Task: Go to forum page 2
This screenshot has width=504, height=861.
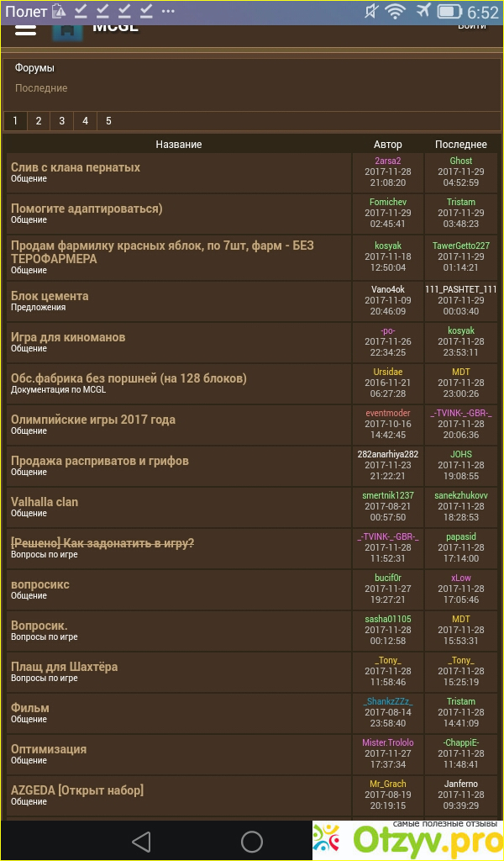Action: pyautogui.click(x=39, y=121)
